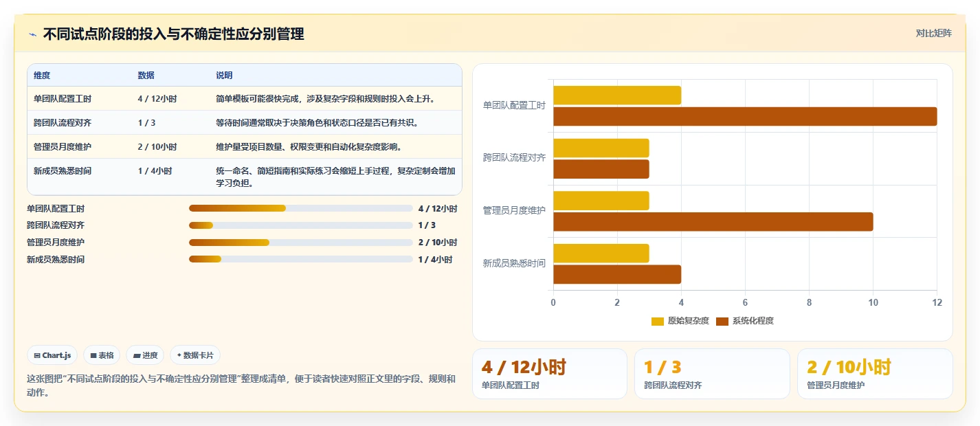Click the small icon before the header title
This screenshot has width=980, height=426.
[32, 34]
